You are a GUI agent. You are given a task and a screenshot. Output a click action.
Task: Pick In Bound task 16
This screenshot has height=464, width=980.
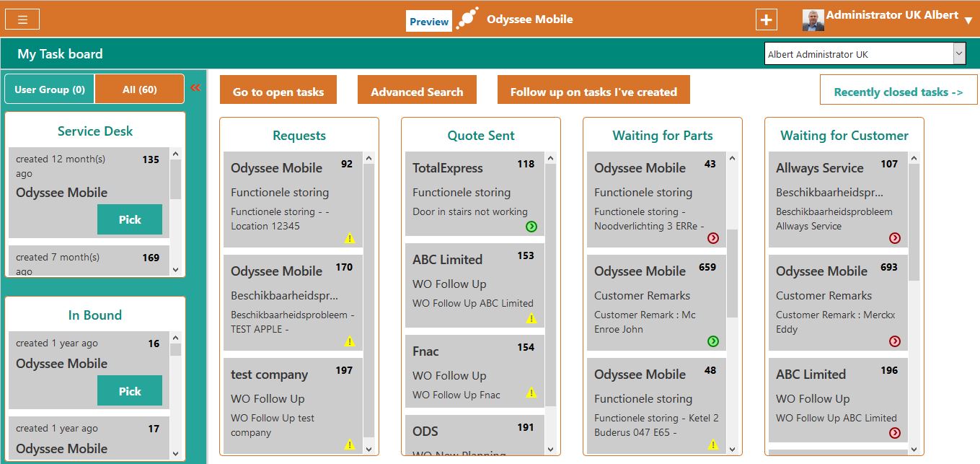[x=130, y=391]
